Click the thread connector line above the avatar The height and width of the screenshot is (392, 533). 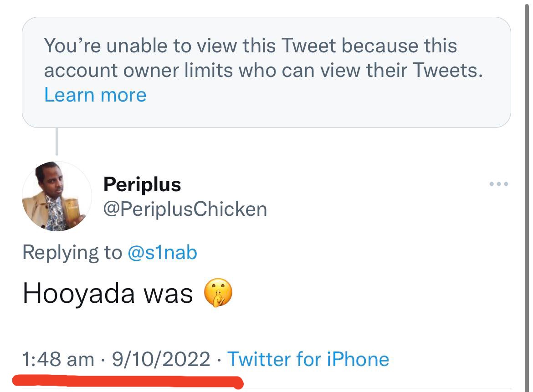point(56,142)
